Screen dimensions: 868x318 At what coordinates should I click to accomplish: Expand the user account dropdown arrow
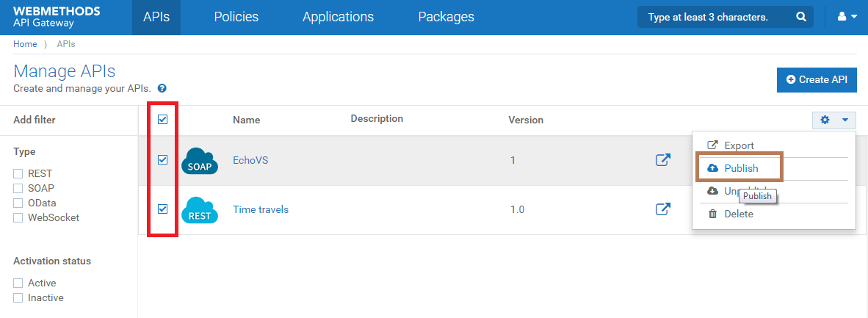click(x=855, y=17)
